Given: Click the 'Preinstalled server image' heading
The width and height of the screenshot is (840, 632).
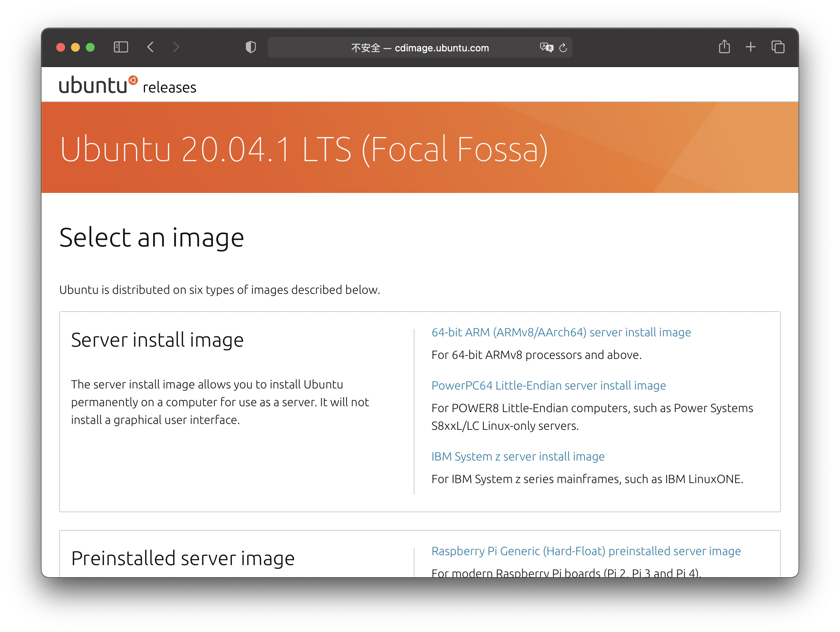Looking at the screenshot, I should point(183,558).
